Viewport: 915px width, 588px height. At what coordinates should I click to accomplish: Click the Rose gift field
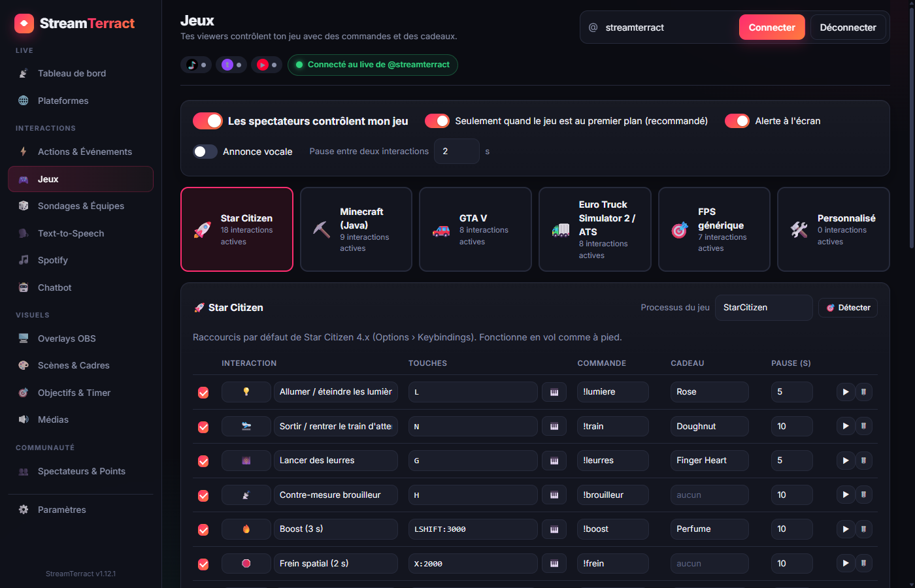(x=710, y=392)
